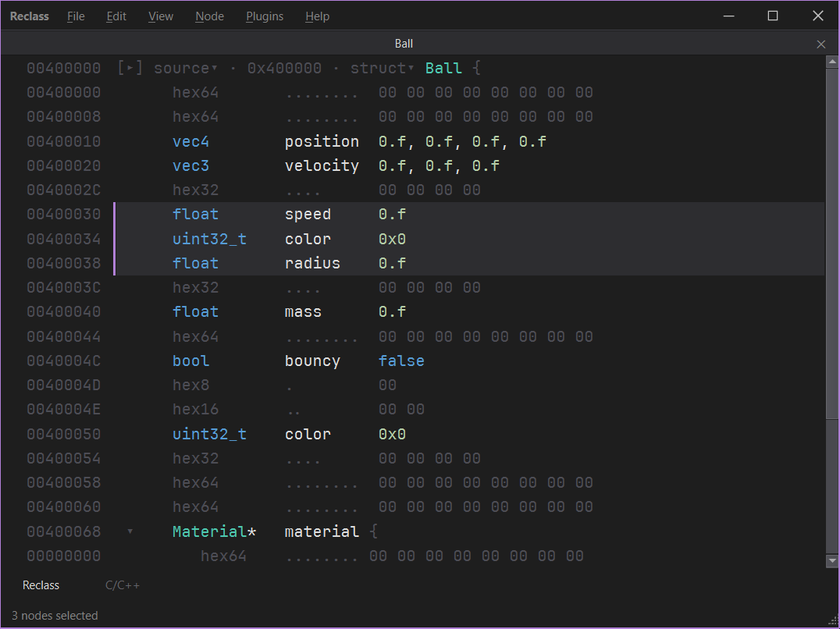Close the Ball tab
The height and width of the screenshot is (629, 840).
point(820,44)
